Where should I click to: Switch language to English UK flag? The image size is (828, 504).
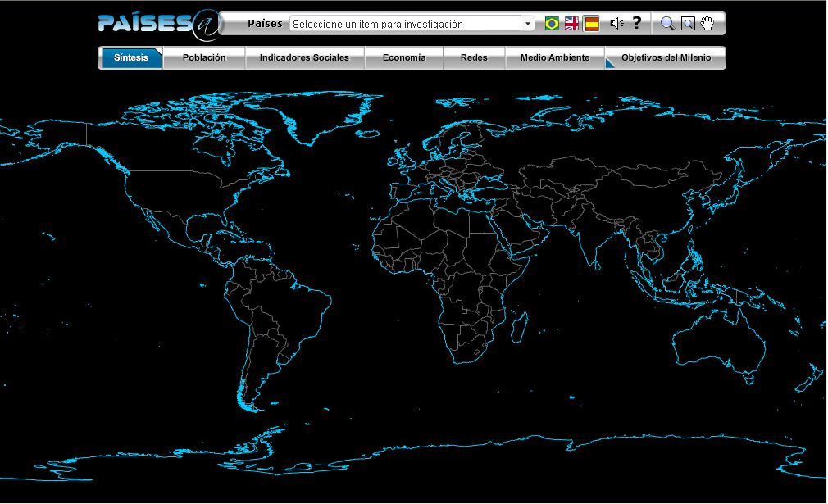pyautogui.click(x=571, y=24)
